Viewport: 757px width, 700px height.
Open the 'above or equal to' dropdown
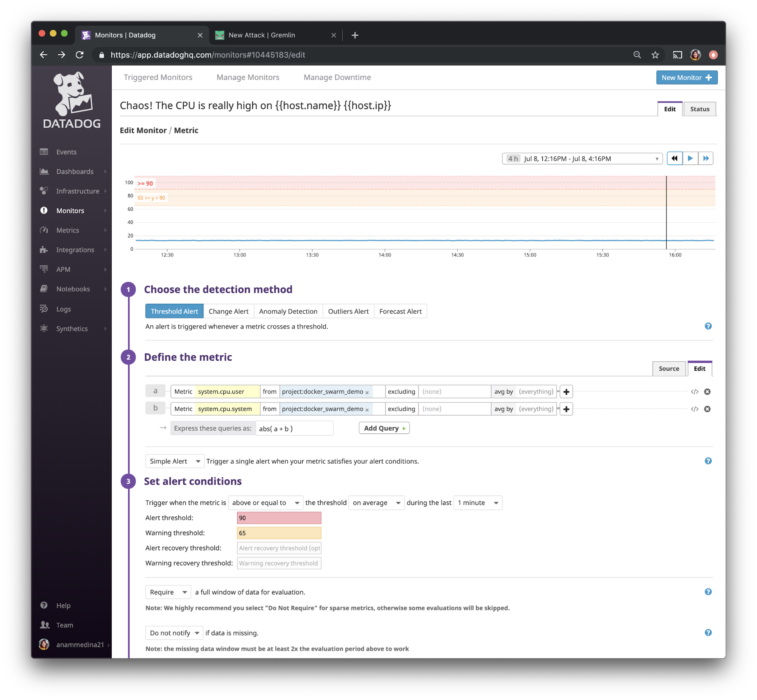tap(265, 503)
